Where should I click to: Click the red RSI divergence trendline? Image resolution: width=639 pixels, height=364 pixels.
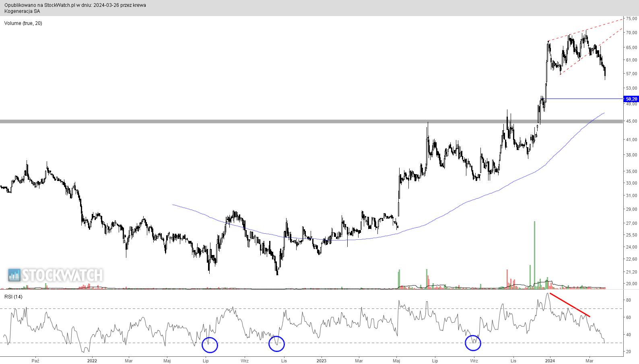[570, 305]
